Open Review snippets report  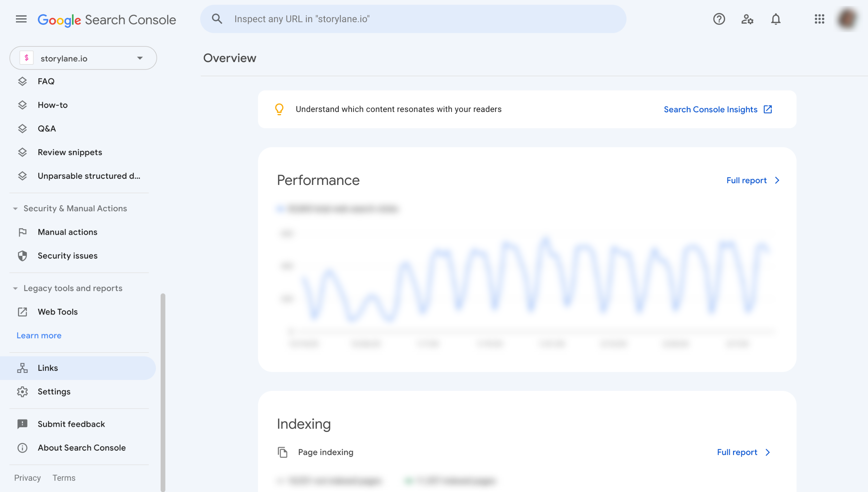point(70,152)
